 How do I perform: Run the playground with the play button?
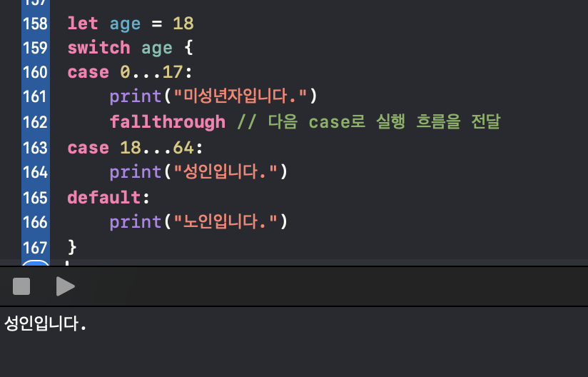tap(65, 286)
